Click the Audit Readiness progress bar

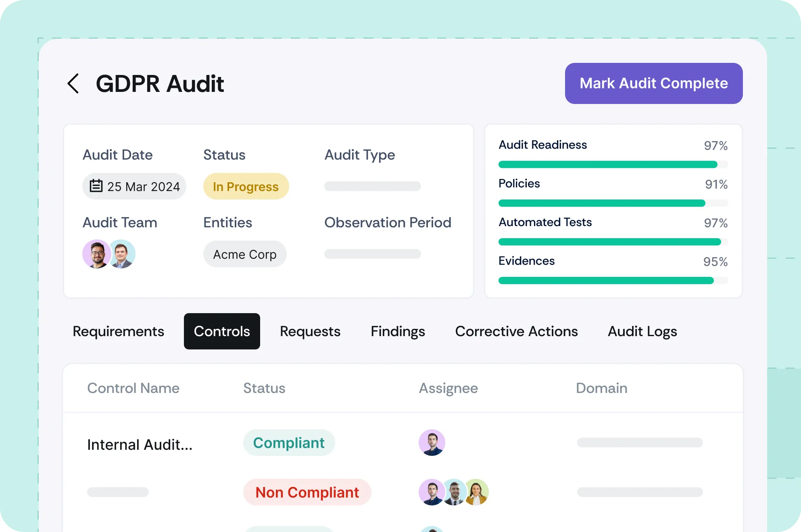click(x=613, y=164)
